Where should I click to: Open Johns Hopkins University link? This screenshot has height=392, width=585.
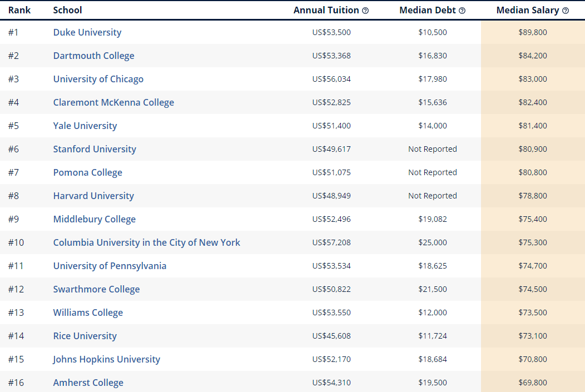(x=107, y=359)
